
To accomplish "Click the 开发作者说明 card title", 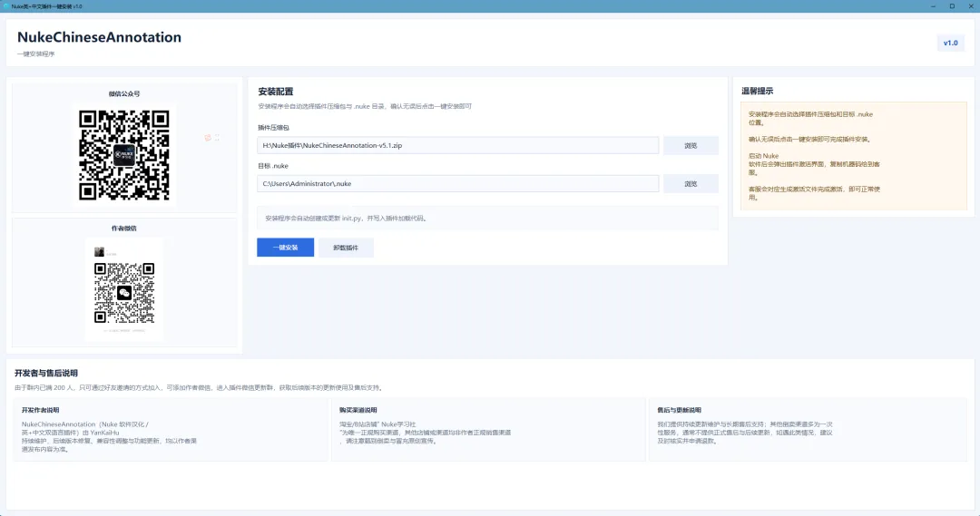I will (x=40, y=411).
